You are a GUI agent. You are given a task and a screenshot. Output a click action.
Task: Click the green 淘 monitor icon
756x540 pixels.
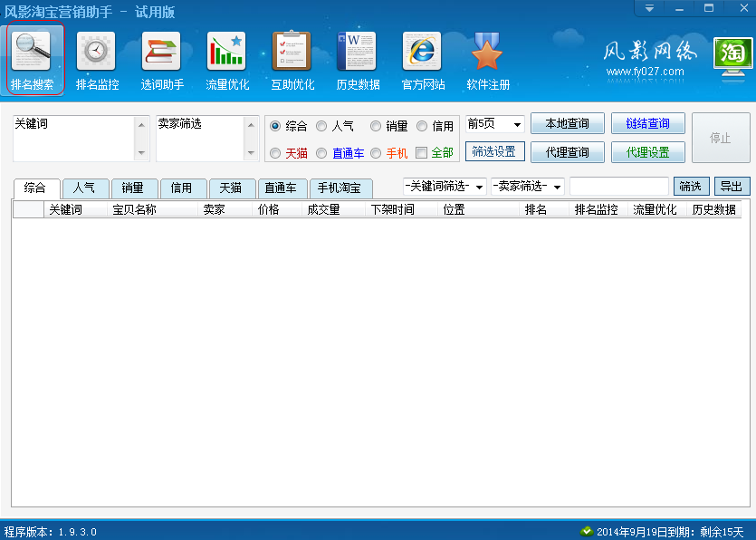pos(732,57)
